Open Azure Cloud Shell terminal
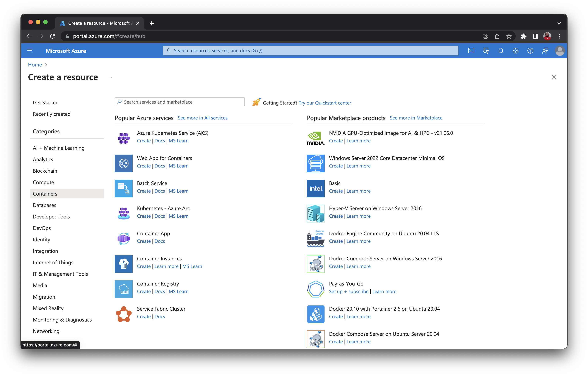This screenshot has height=376, width=588. [x=471, y=51]
